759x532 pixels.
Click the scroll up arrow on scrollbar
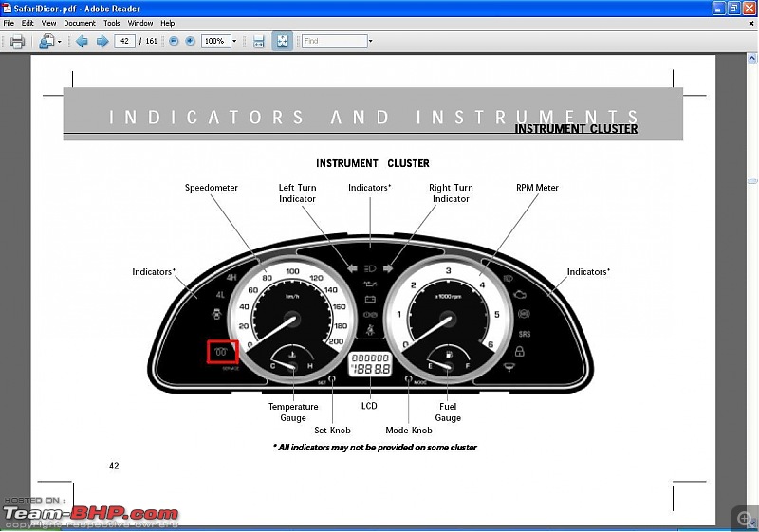pyautogui.click(x=752, y=59)
